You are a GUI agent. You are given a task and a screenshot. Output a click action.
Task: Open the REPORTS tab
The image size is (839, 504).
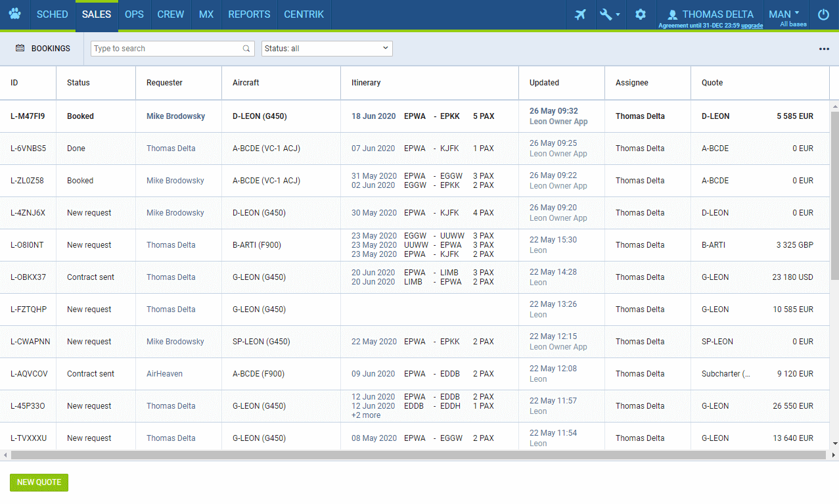point(249,14)
